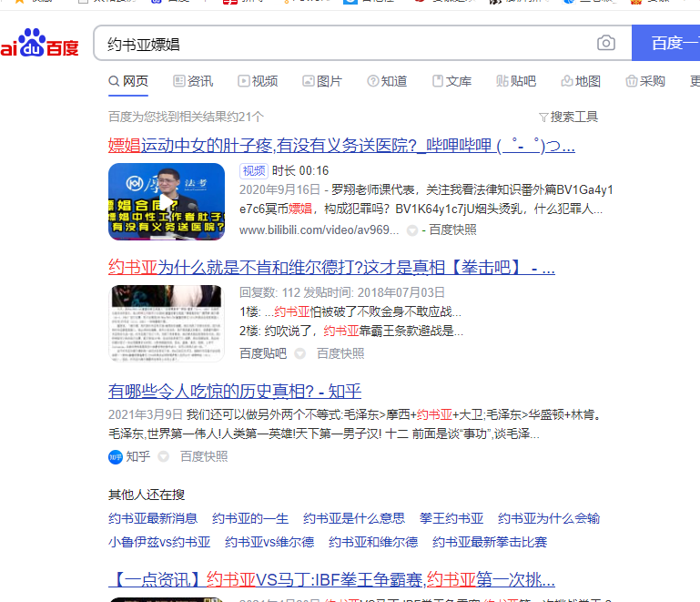
Task: Click the result count text 百度为您找到相关结果约21个
Action: (x=187, y=117)
